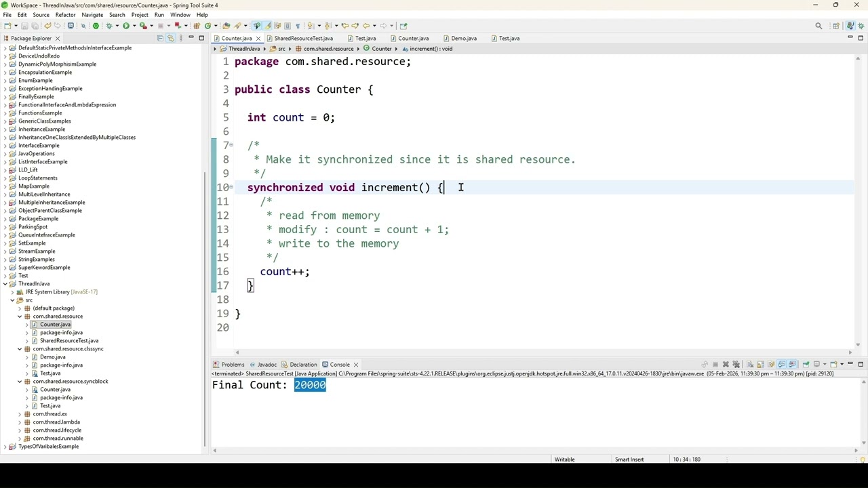Expand the com.thread.lambda package
This screenshot has width=868, height=488.
20,422
